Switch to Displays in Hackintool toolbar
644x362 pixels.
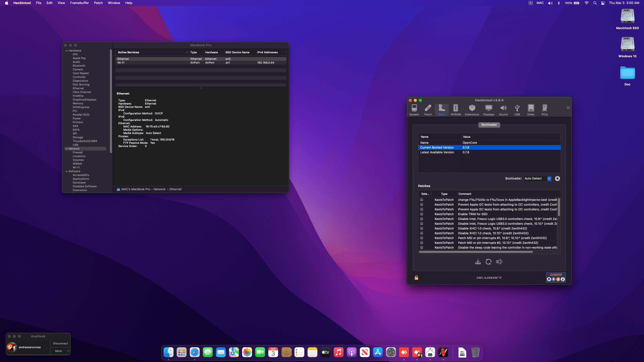click(x=489, y=110)
